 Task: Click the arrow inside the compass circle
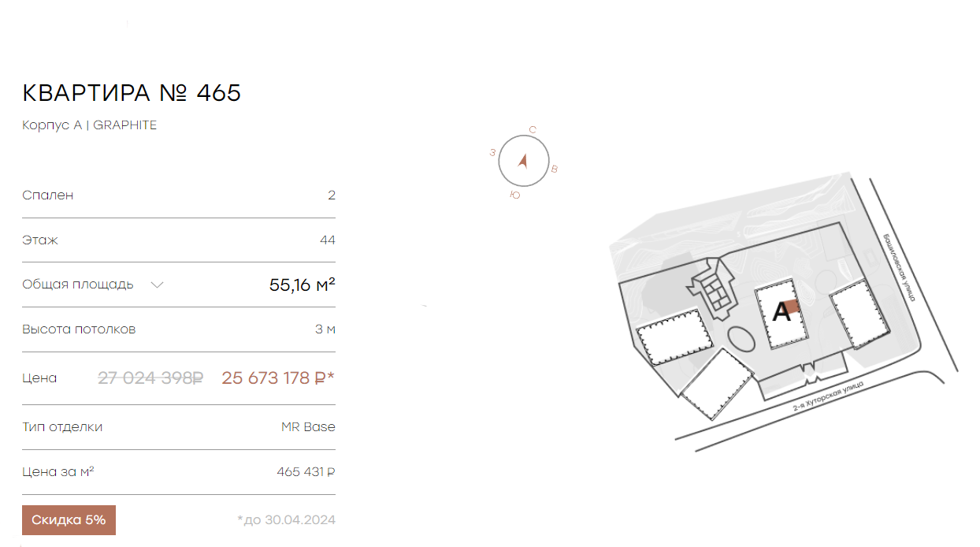coord(523,161)
